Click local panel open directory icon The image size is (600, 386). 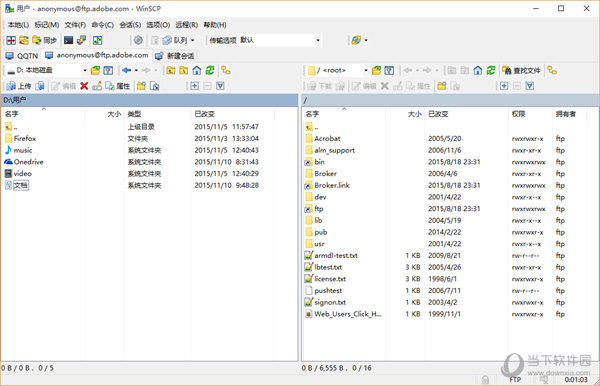tap(95, 70)
